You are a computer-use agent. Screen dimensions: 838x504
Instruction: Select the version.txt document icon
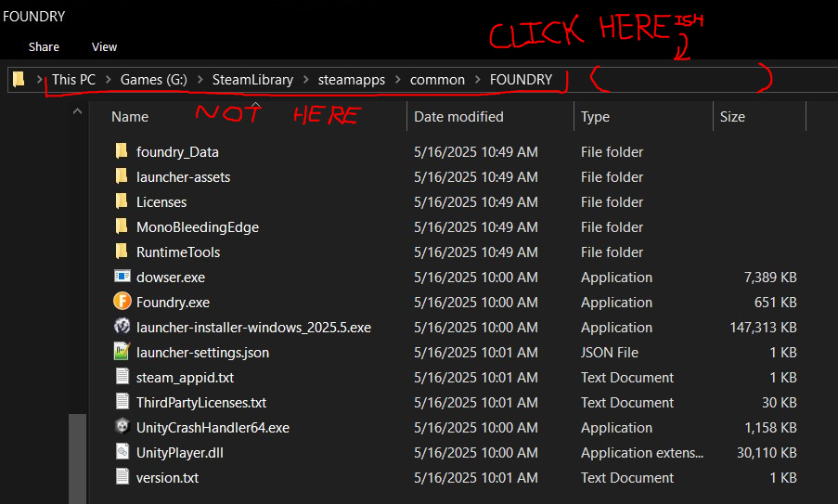click(122, 477)
